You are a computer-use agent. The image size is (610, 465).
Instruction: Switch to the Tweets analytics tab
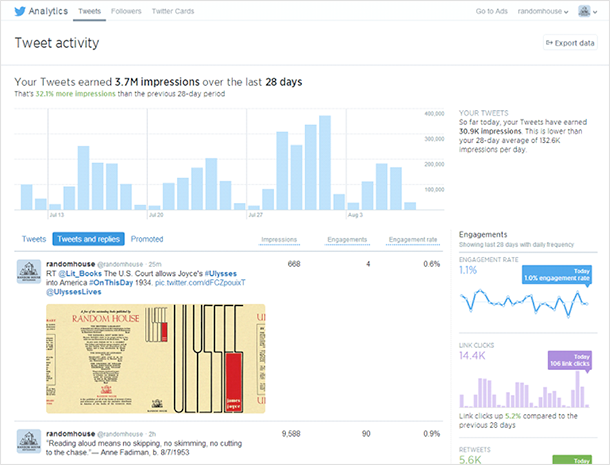click(89, 11)
